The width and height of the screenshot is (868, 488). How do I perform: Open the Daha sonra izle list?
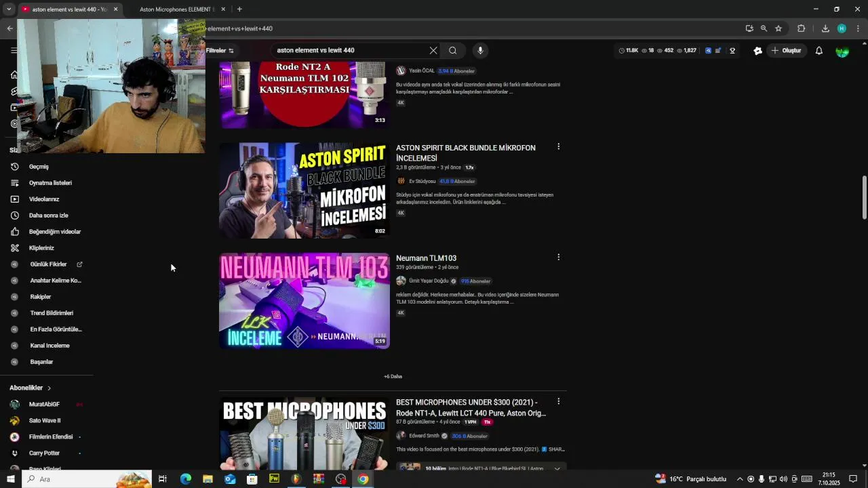[x=48, y=216]
